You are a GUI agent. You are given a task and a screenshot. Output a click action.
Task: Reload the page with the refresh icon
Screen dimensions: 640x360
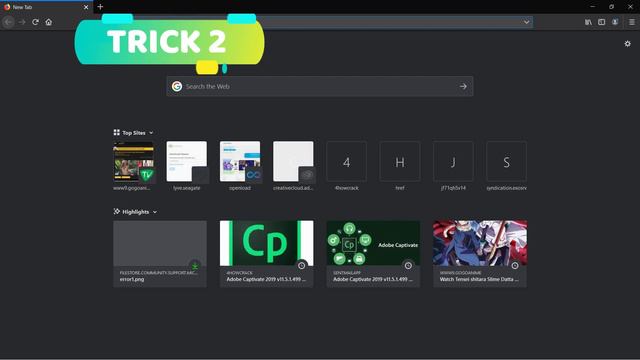pos(36,22)
